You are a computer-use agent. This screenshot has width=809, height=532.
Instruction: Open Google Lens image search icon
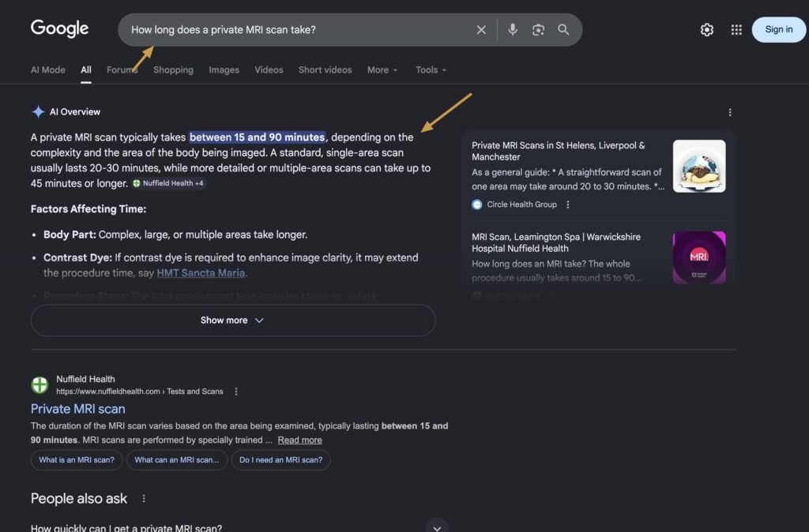coord(538,30)
